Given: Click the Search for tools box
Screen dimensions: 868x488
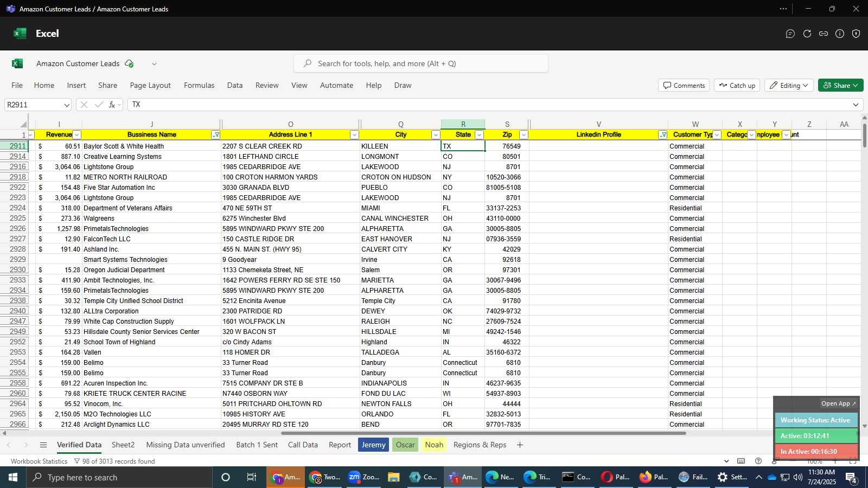Looking at the screenshot, I should (x=421, y=63).
